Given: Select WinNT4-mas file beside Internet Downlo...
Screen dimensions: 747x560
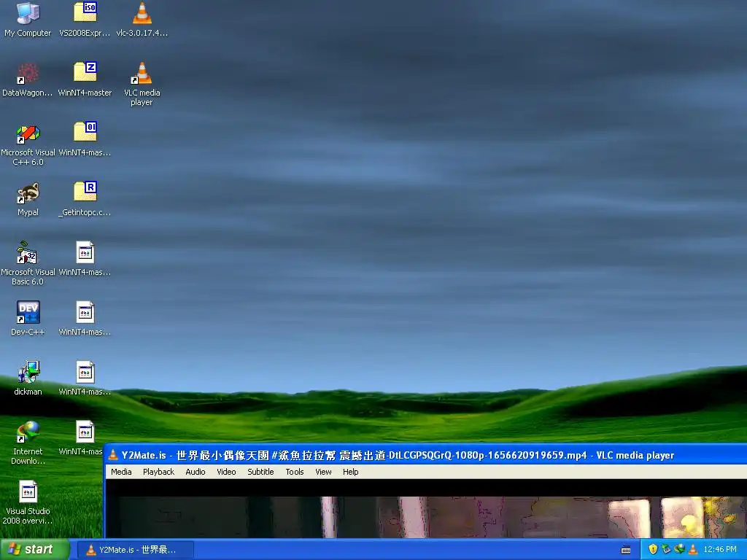Looking at the screenshot, I should 82,438.
